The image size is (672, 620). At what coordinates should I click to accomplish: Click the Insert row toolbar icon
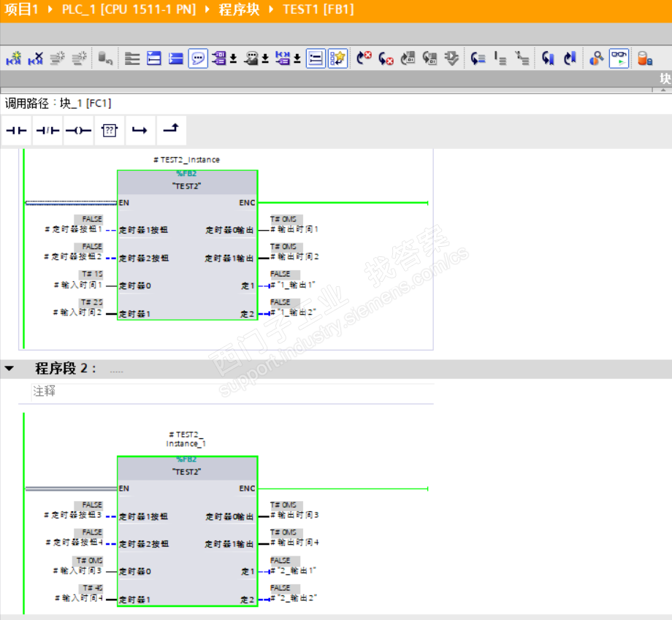coord(58,58)
